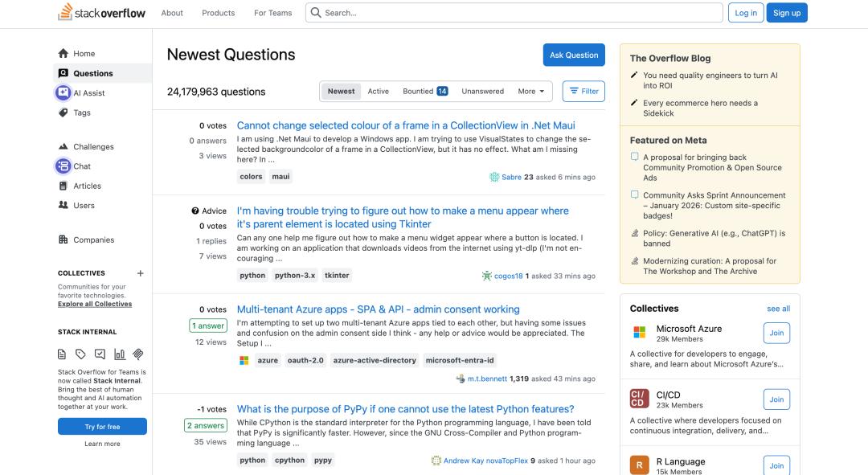Open the Products menu in header
The height and width of the screenshot is (475, 868).
[219, 13]
